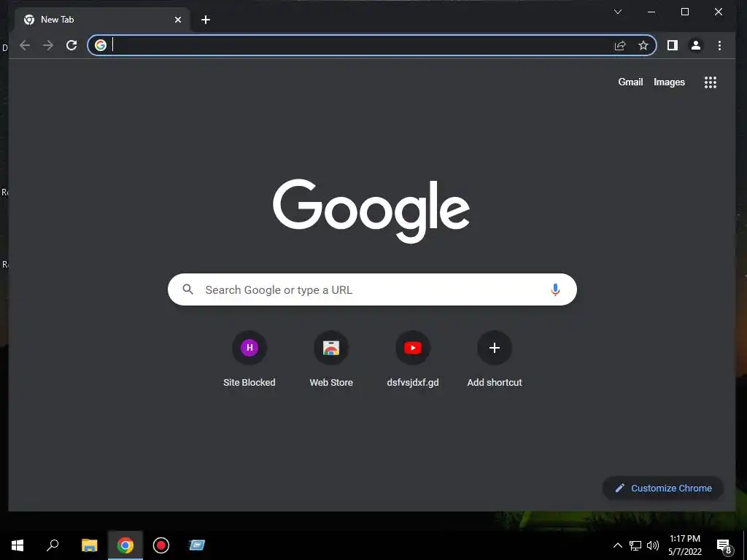Click the magnifier icon in search box
Screen dimensions: 747x560
coord(187,289)
